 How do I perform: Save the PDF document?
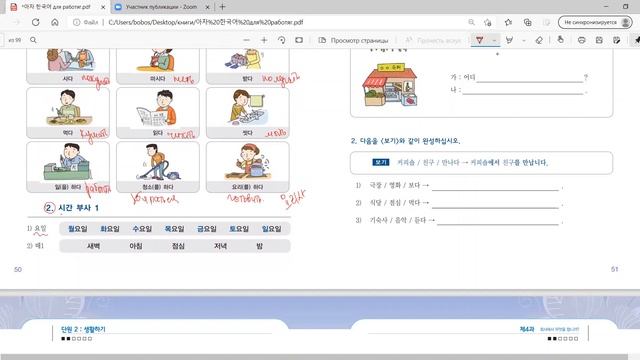599,40
